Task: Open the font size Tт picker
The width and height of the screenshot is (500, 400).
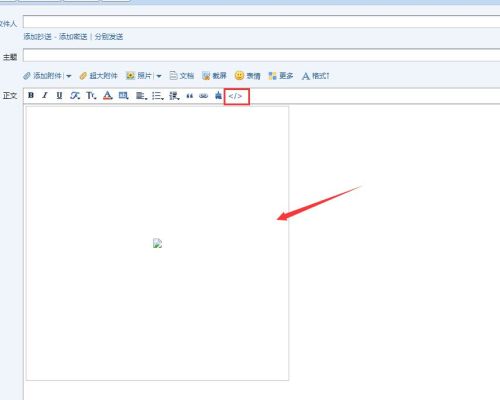Action: pyautogui.click(x=91, y=96)
